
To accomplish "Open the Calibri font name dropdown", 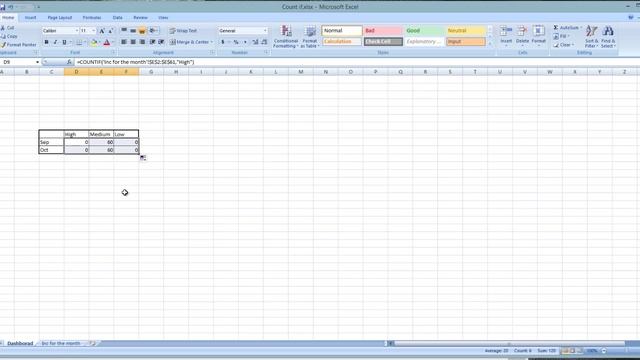I will pos(76,31).
